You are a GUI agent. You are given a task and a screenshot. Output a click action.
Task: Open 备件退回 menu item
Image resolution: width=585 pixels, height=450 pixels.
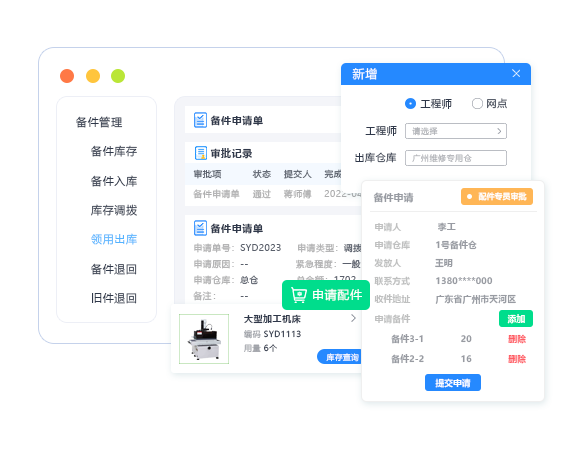[114, 269]
